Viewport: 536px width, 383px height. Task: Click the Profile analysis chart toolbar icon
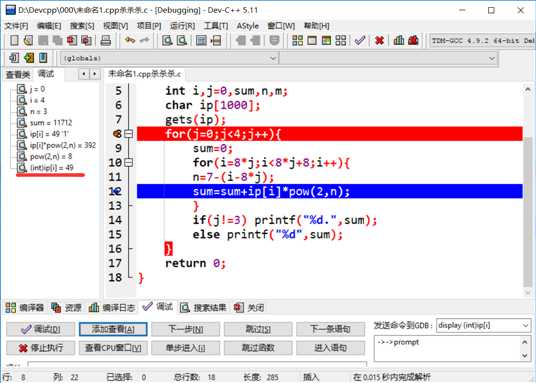coord(399,41)
